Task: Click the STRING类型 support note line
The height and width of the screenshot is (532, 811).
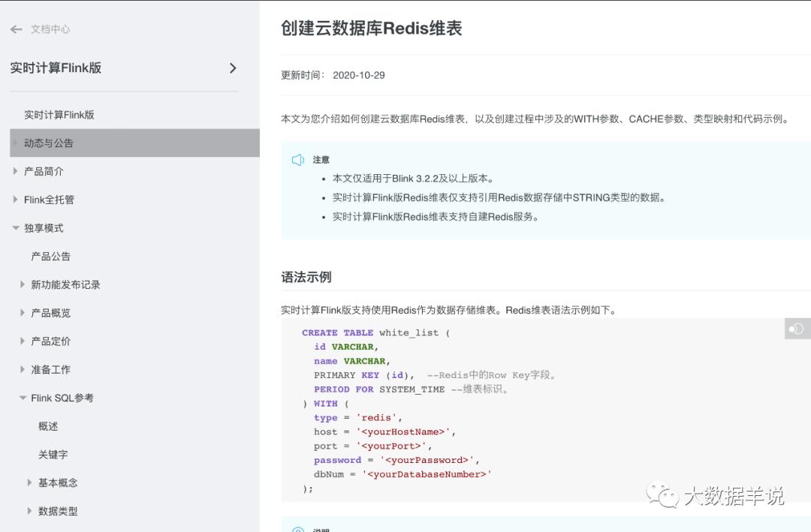Action: [x=499, y=197]
